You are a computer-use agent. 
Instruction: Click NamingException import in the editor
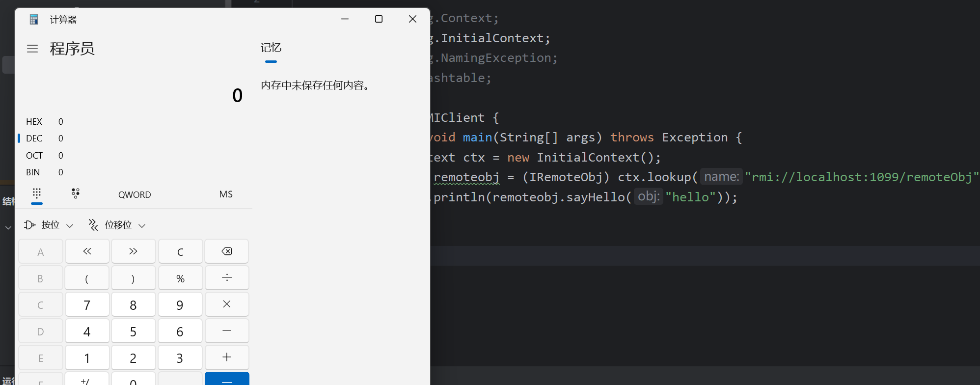click(496, 58)
